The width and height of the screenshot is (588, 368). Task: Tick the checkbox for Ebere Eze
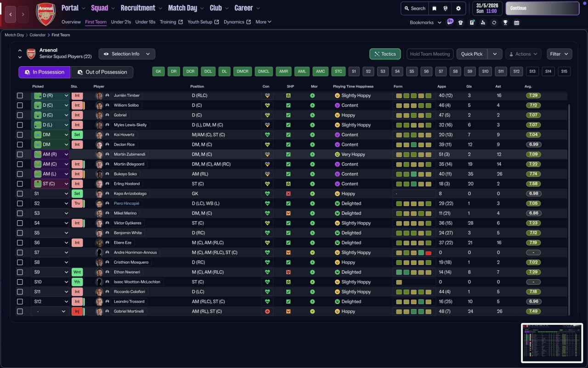[x=20, y=243]
